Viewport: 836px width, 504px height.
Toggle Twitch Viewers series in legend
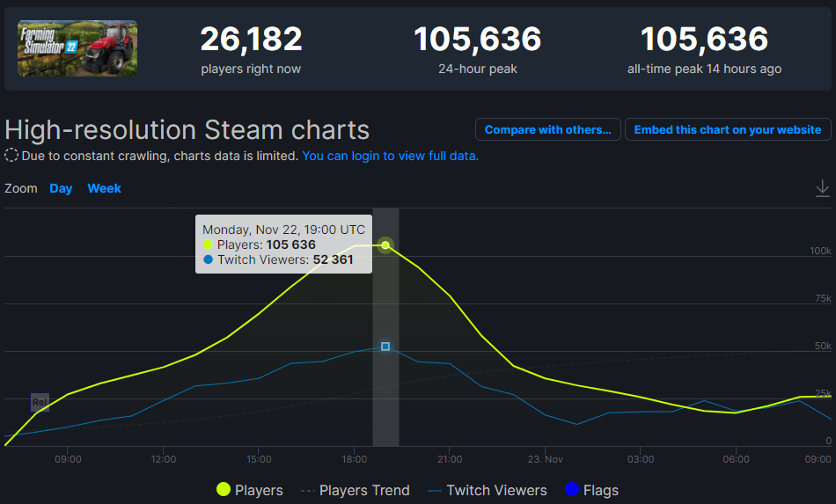(487, 490)
